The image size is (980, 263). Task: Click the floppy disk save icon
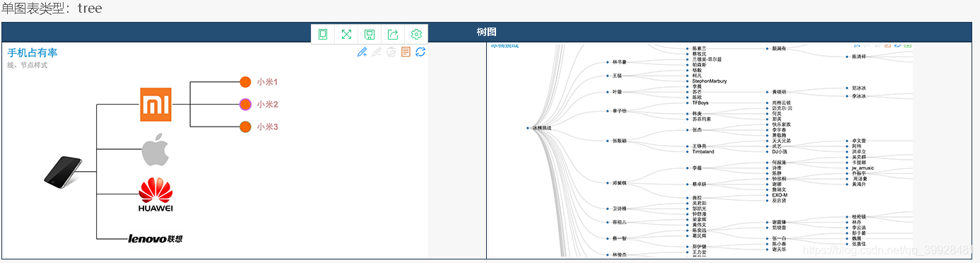370,34
